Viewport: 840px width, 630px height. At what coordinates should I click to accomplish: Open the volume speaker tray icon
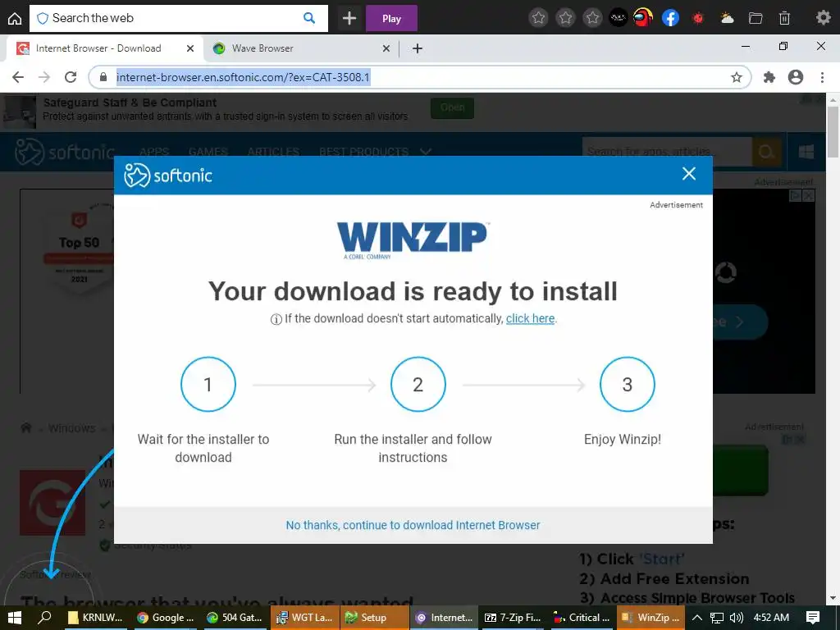tap(737, 618)
